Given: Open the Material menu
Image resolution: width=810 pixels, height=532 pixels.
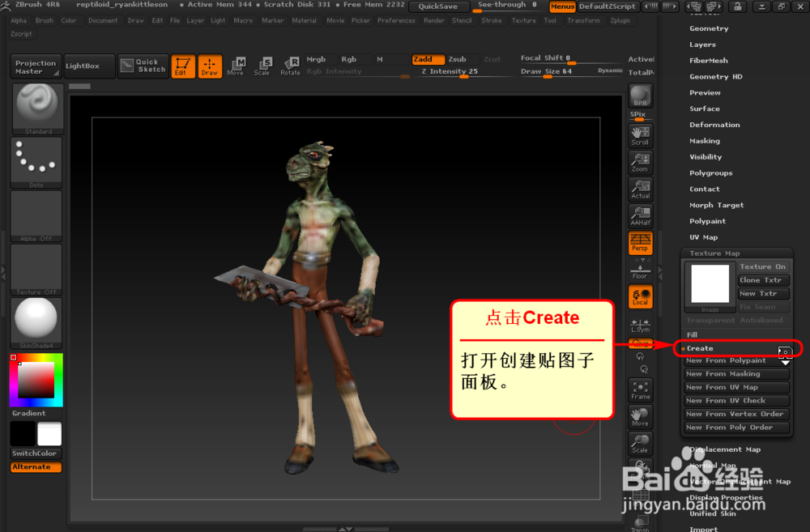Looking at the screenshot, I should point(305,21).
